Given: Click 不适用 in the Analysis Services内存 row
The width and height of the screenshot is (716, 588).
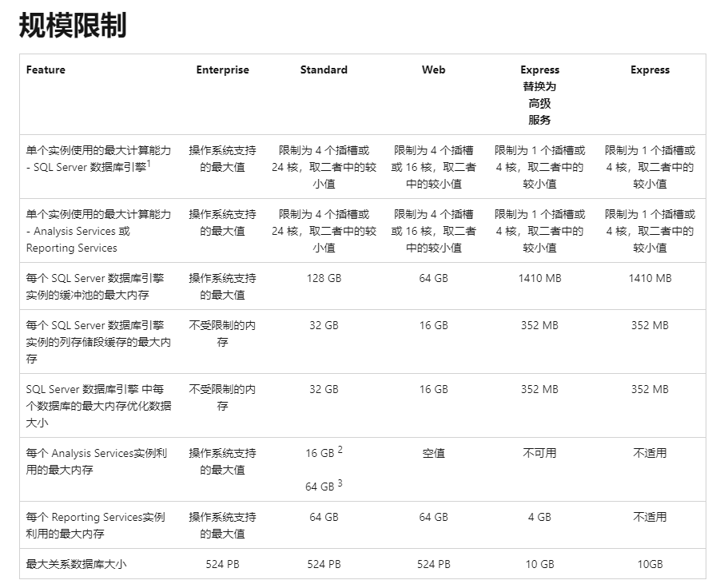Looking at the screenshot, I should click(650, 453).
